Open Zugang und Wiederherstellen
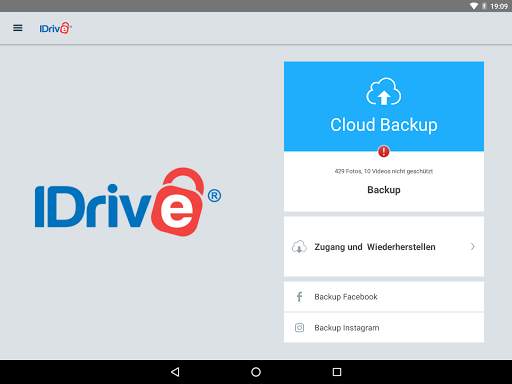The height and width of the screenshot is (384, 512). pyautogui.click(x=384, y=247)
